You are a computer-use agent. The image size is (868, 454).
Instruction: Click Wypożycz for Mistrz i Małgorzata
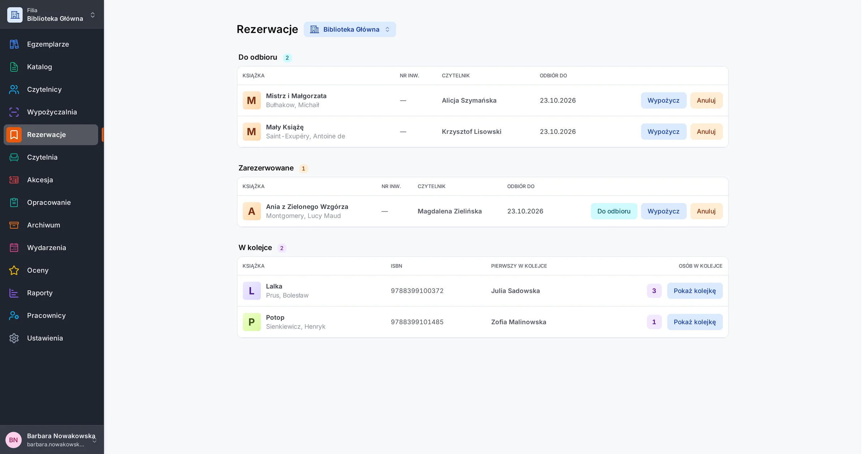click(664, 101)
